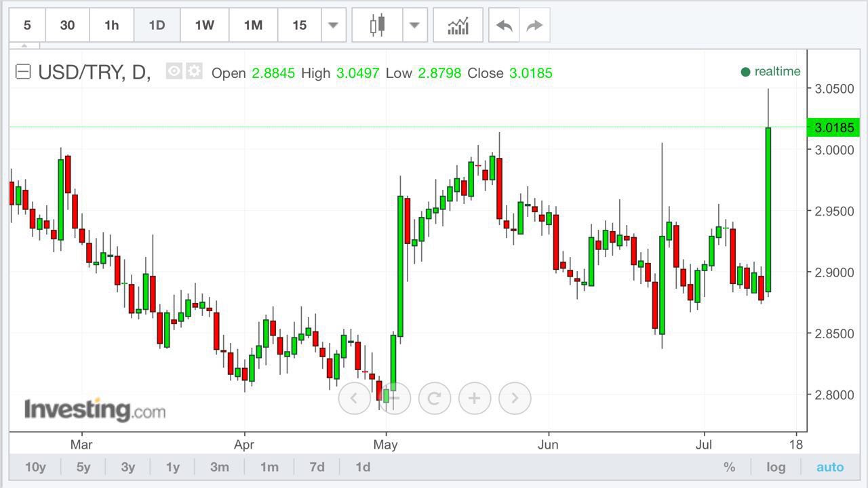
Task: Select the 1y date range
Action: [173, 467]
